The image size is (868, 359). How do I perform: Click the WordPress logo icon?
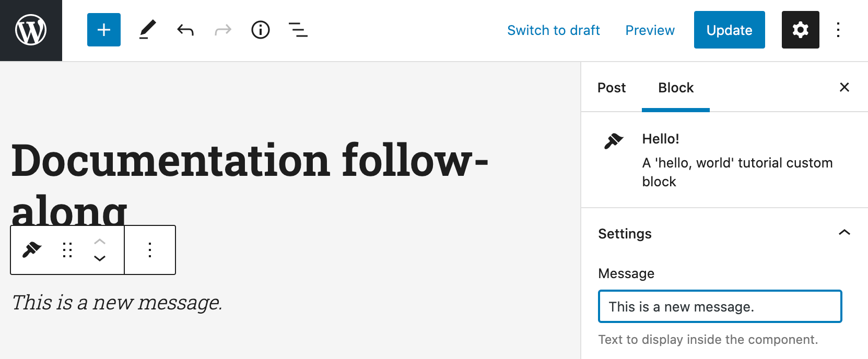click(x=31, y=30)
